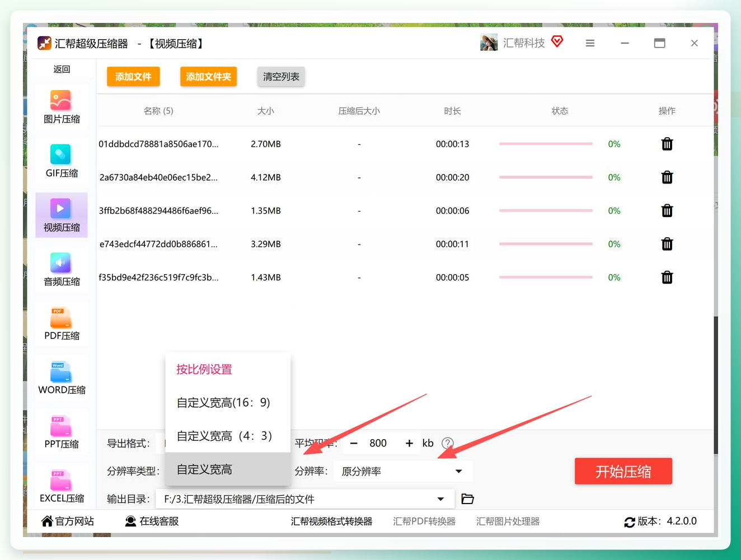Click progress bar of f35bd9e42f236c519f7c9fc3b row

[546, 277]
